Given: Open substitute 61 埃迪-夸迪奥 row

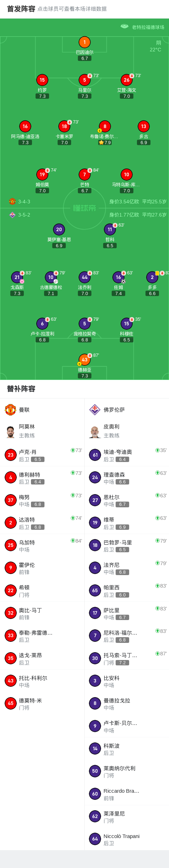Looking at the screenshot, I should [x=127, y=455].
